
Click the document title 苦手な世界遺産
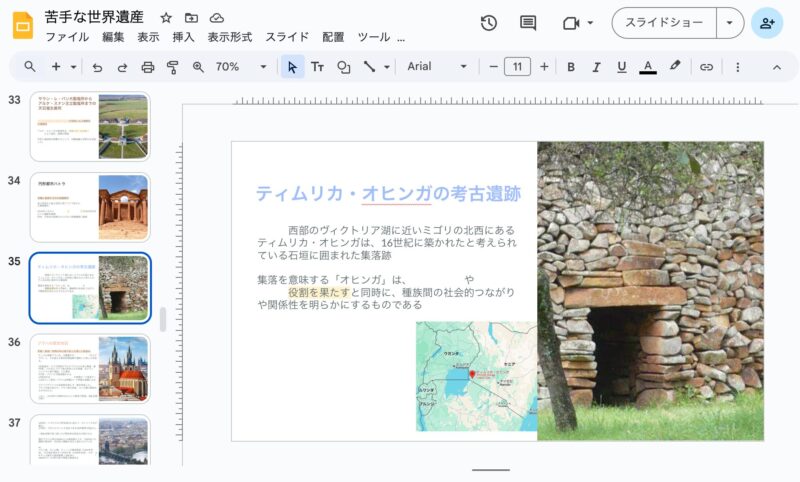tap(94, 17)
